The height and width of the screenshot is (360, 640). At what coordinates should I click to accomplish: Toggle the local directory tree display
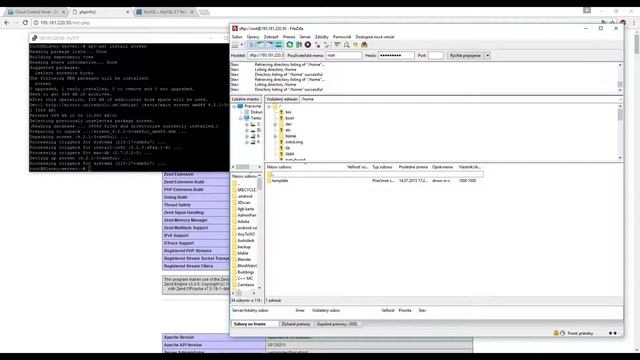[x=260, y=45]
